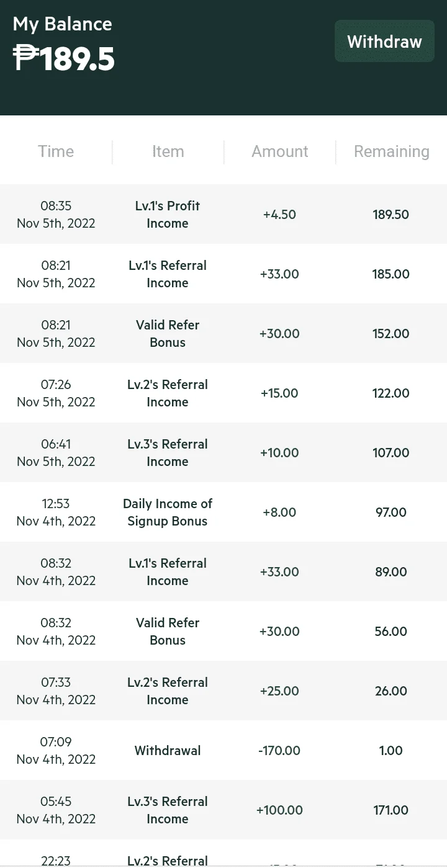The image size is (447, 868).
Task: Select the Valid Refer Bonus row with 152.00 remaining
Action: pos(223,333)
